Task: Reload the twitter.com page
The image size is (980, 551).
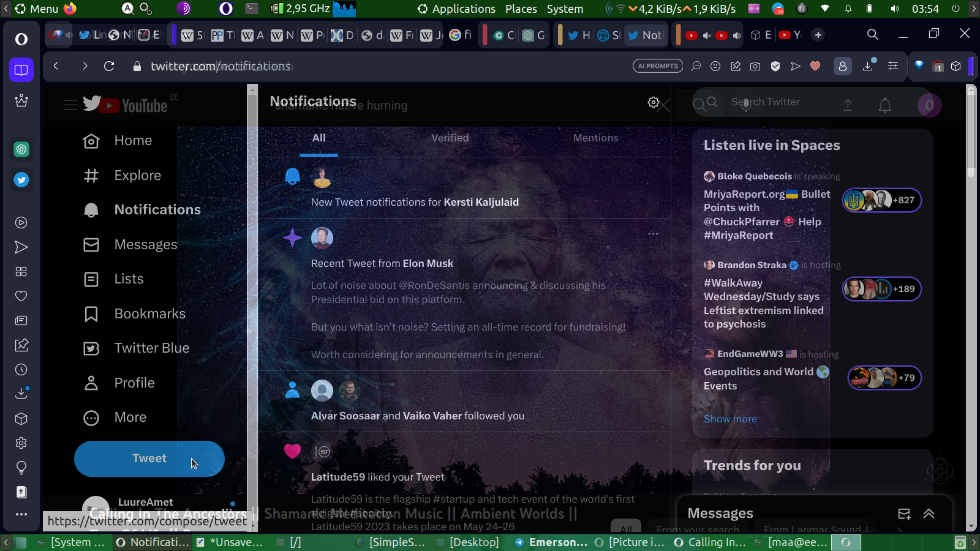Action: [109, 66]
